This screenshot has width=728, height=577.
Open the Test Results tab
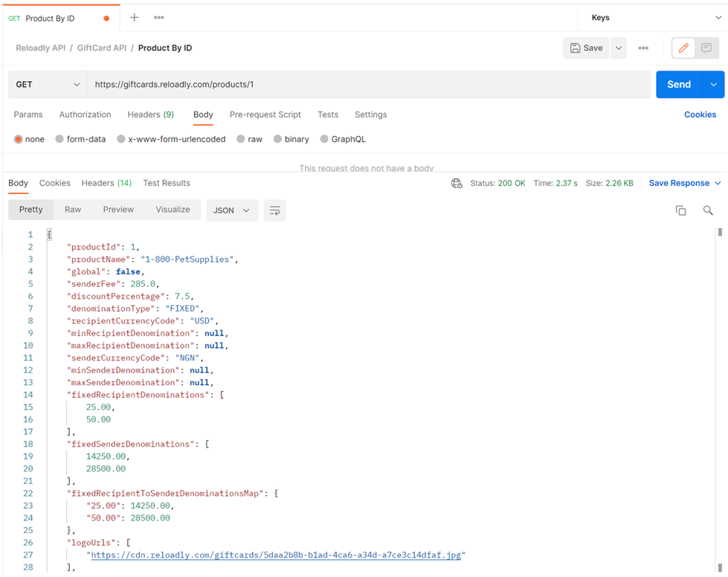pos(167,184)
